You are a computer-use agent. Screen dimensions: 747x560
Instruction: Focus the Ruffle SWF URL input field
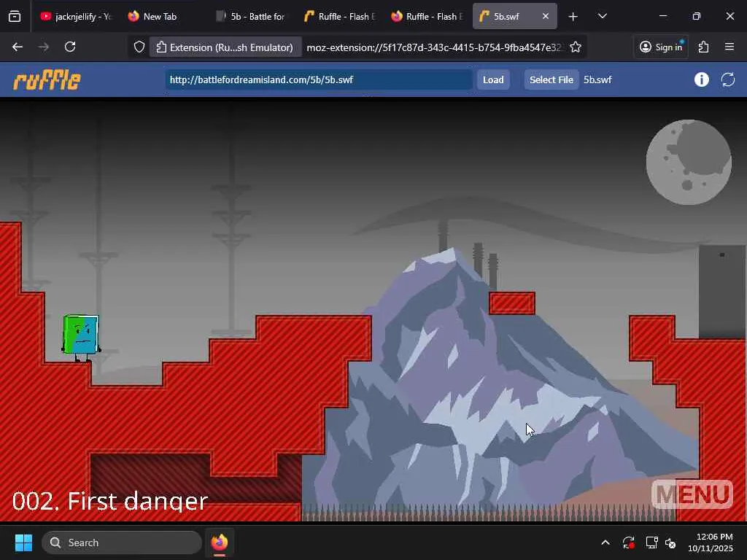pyautogui.click(x=319, y=79)
